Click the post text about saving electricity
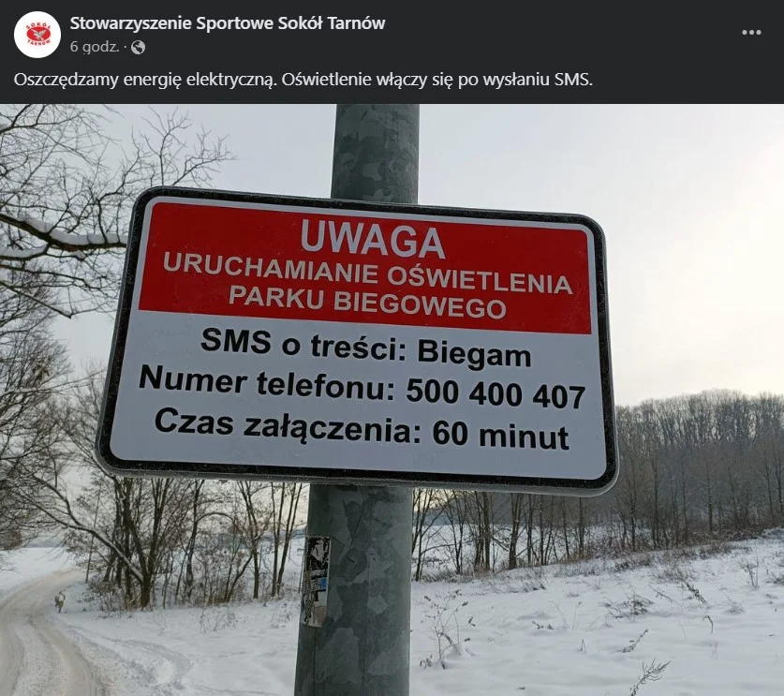Image resolution: width=784 pixels, height=696 pixels. pos(303,80)
